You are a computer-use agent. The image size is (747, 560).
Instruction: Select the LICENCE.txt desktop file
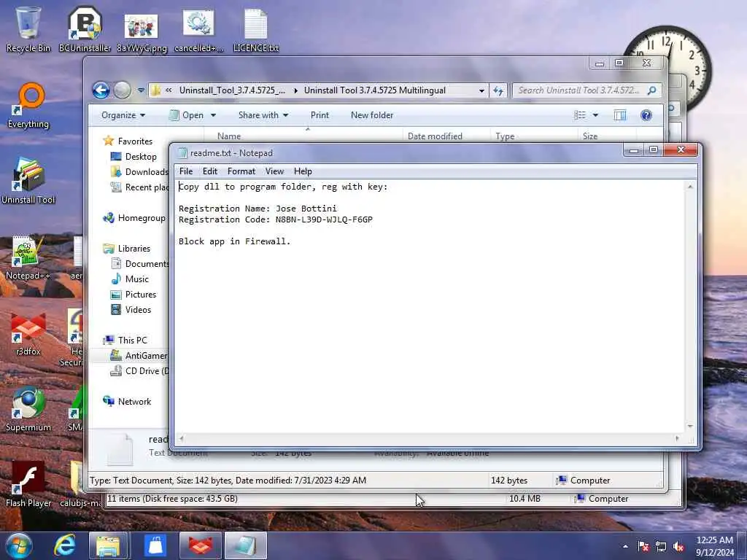pyautogui.click(x=256, y=31)
